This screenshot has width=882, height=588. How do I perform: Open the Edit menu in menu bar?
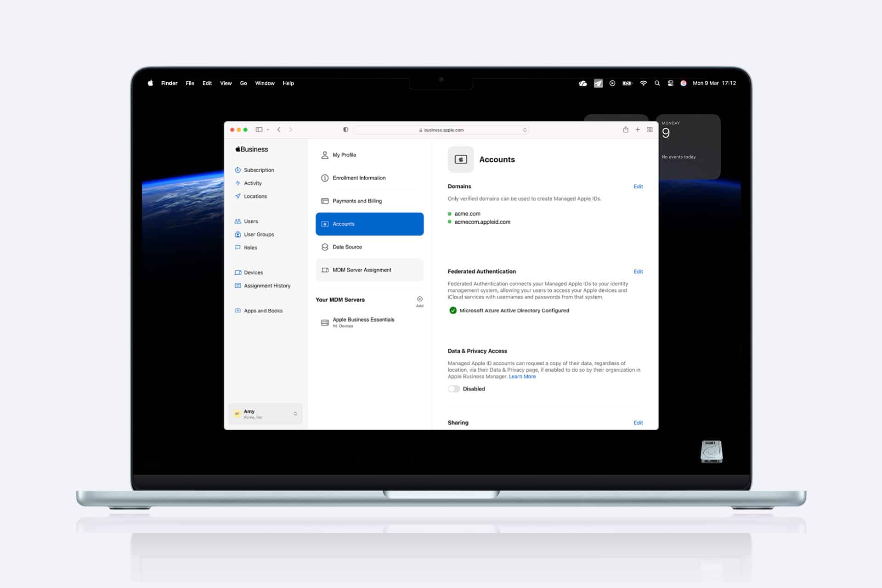(x=207, y=83)
